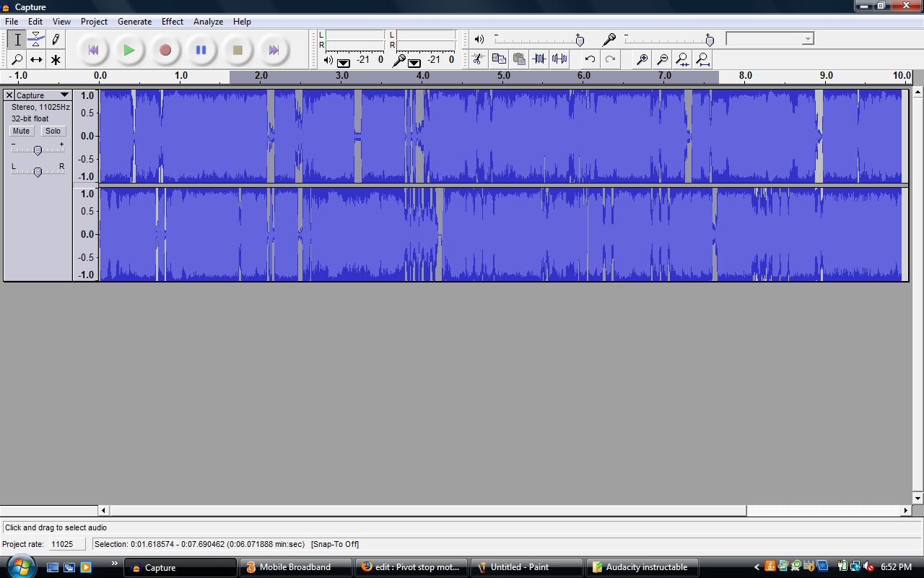Click the Paste icon in edit toolbar

point(518,59)
